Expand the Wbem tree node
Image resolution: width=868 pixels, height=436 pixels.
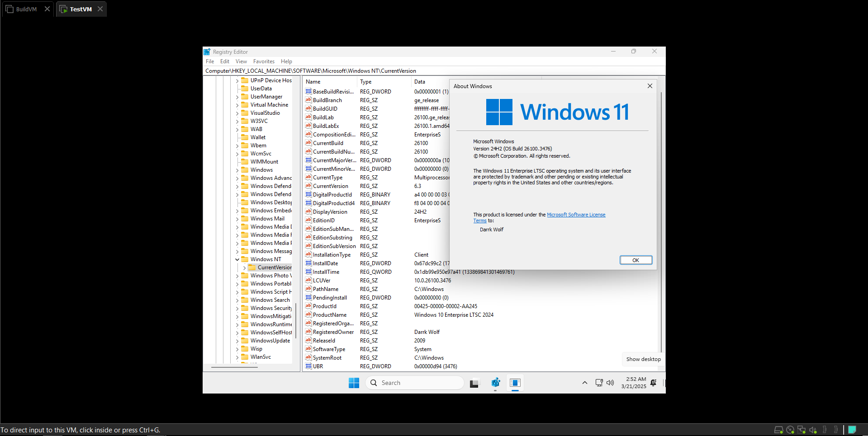[x=237, y=145]
